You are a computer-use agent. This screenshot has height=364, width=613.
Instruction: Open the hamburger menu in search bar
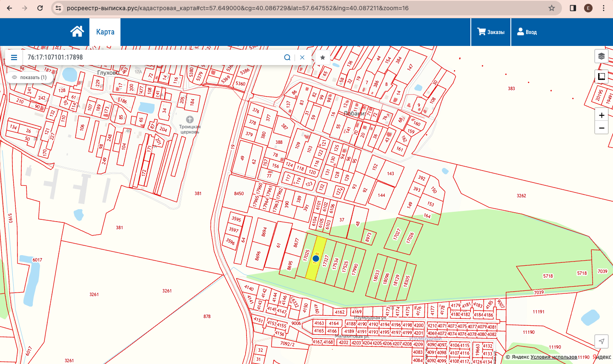pos(14,57)
